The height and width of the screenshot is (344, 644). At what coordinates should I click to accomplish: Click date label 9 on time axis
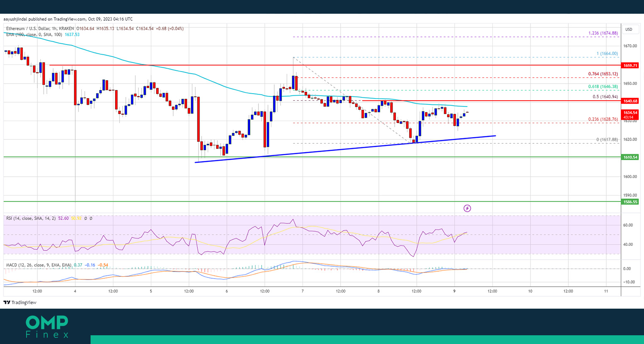coord(455,291)
